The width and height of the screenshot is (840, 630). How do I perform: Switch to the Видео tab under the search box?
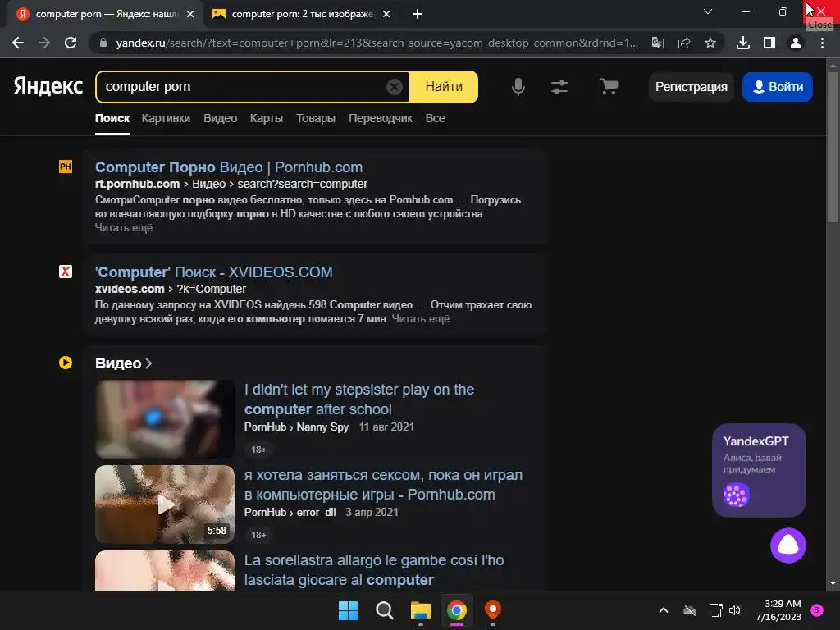point(220,118)
